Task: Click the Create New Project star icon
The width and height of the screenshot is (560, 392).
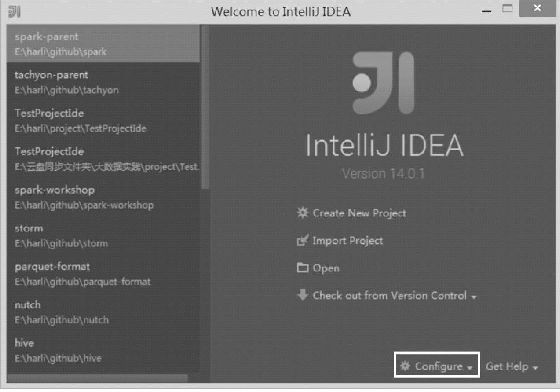Action: (302, 213)
